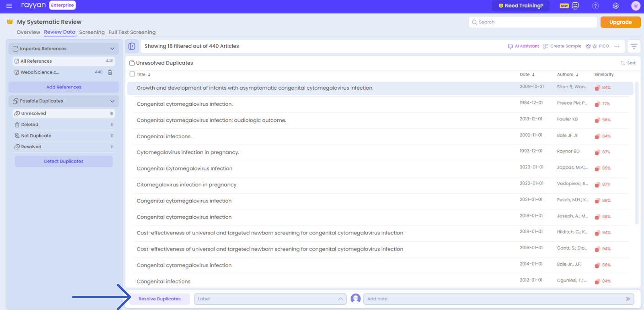
Task: Open the hamburger menu in the header
Action: pos(9,6)
